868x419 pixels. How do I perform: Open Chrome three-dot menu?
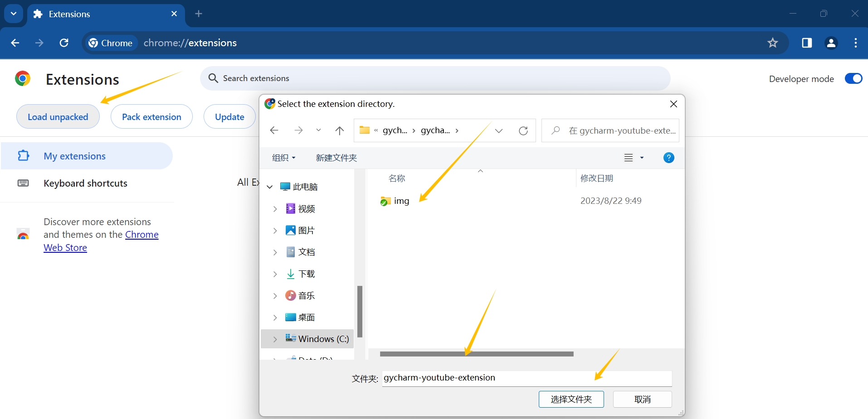(x=855, y=43)
